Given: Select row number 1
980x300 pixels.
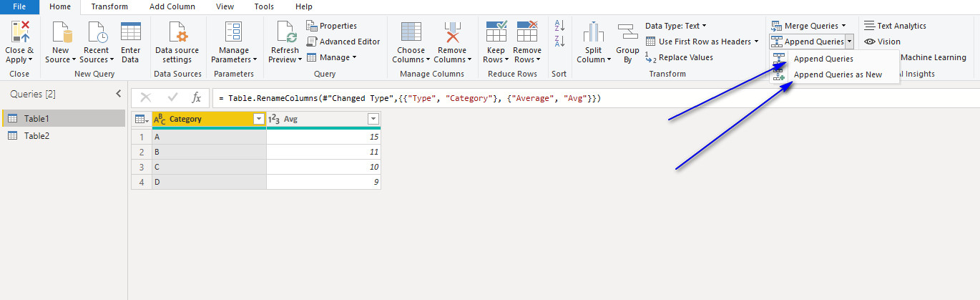Looking at the screenshot, I should [x=142, y=136].
